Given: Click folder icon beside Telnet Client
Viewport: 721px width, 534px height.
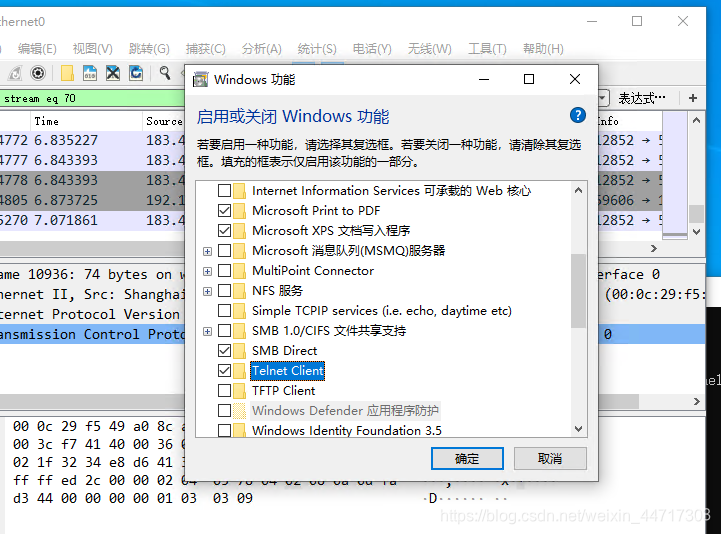Looking at the screenshot, I should pos(239,371).
